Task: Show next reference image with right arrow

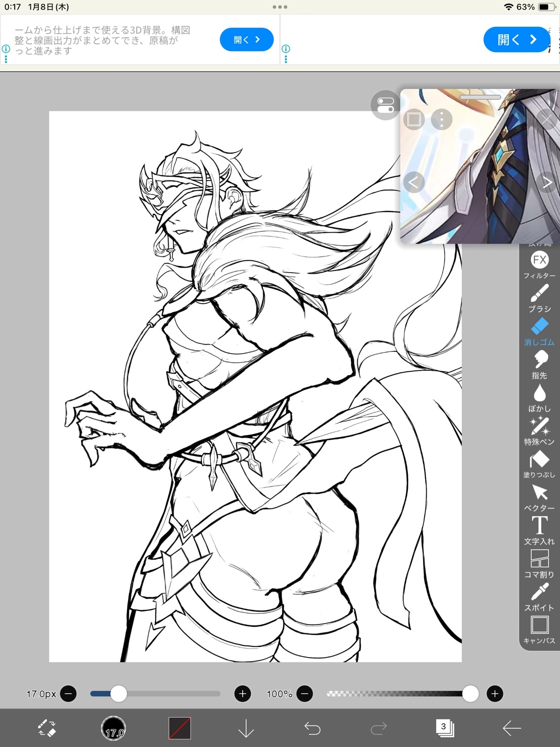Action: point(547,182)
